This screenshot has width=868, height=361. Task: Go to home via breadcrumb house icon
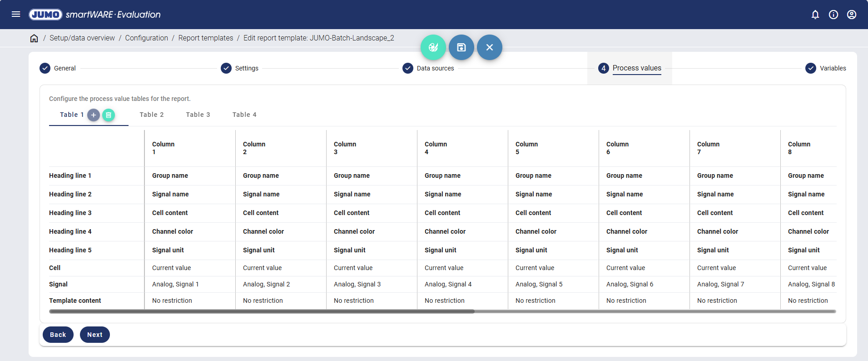(34, 38)
